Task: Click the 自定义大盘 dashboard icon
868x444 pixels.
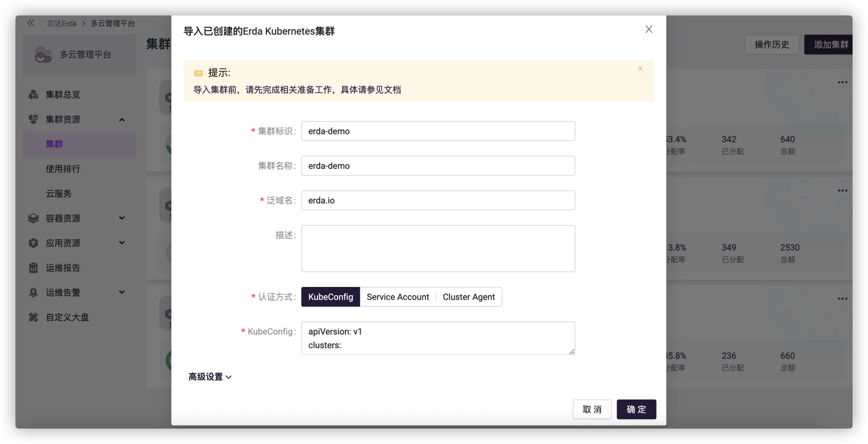Action: tap(34, 317)
